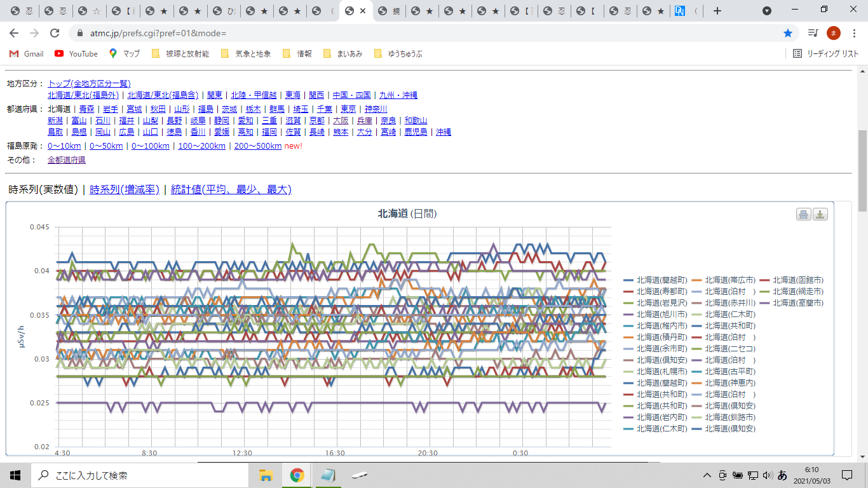The height and width of the screenshot is (488, 868).
Task: Open File Explorer from the taskbar
Action: (266, 475)
